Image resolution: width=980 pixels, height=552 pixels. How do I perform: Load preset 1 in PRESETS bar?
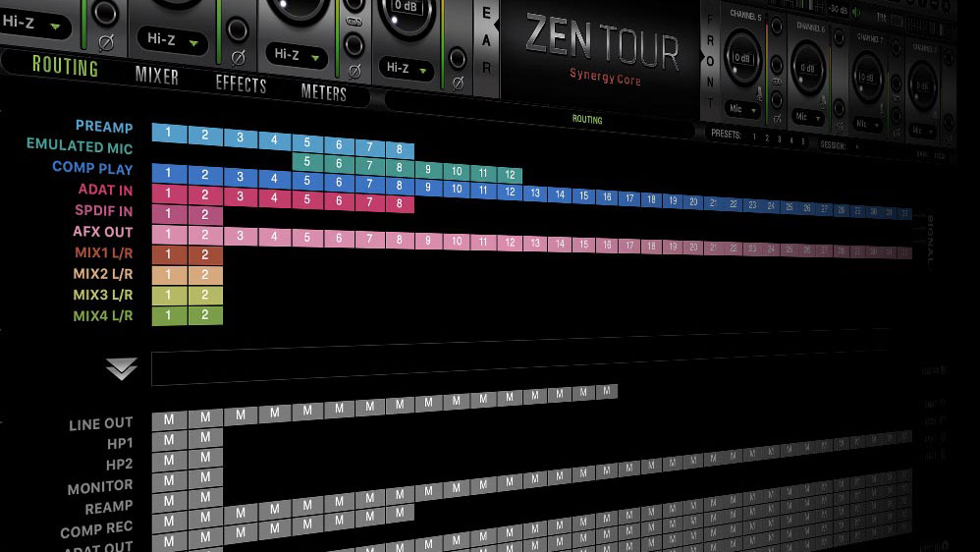[754, 137]
